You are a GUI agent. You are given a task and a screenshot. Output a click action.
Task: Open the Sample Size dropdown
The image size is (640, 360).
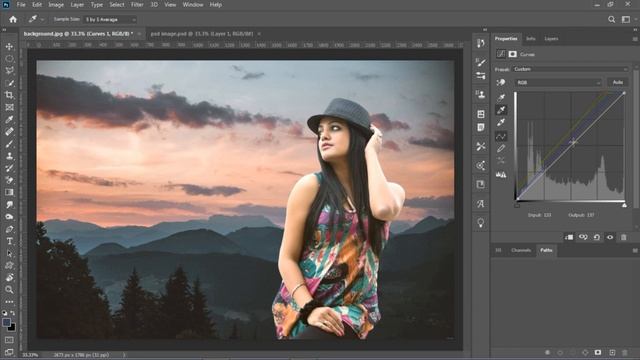click(x=109, y=19)
